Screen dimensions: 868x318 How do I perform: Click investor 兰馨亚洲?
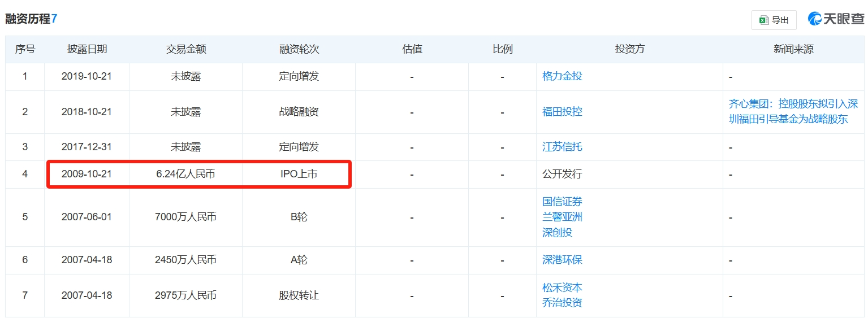click(x=562, y=217)
